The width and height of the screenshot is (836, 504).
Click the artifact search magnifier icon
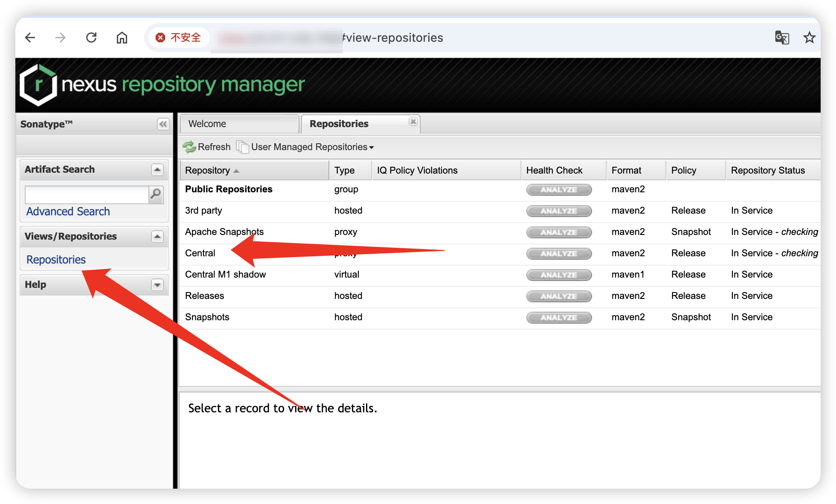(x=156, y=194)
